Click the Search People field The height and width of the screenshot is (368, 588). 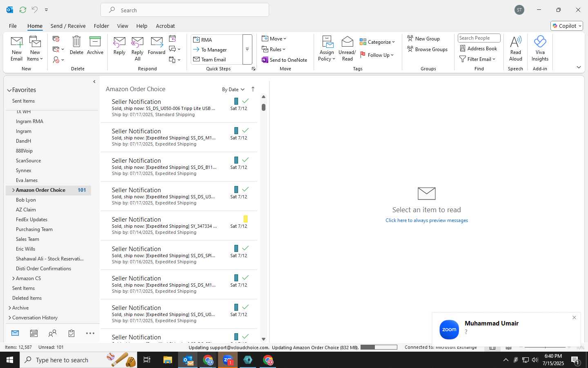click(479, 38)
